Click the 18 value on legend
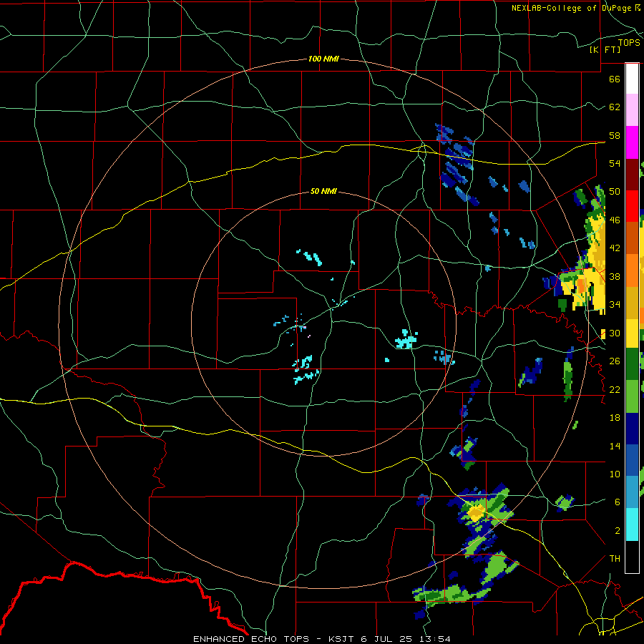644x644 pixels. [615, 418]
